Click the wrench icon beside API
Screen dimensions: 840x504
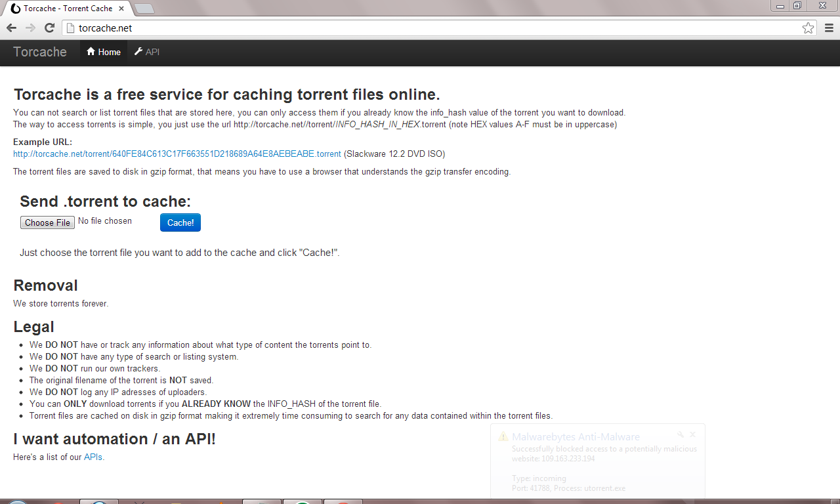pos(138,52)
